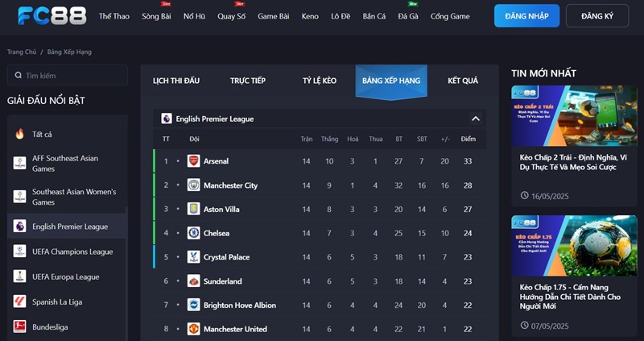Click the Chelsea club crest icon

[193, 233]
